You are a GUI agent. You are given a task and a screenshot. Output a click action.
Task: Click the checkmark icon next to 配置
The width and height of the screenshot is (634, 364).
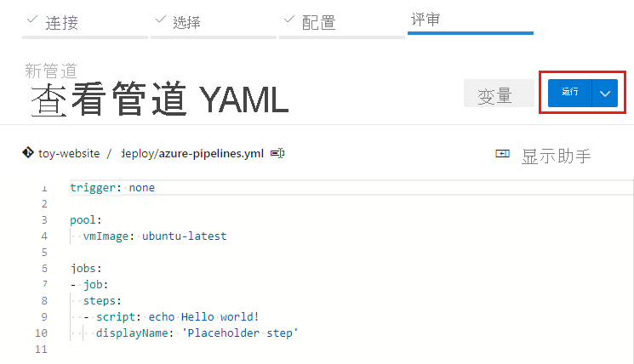coord(288,19)
